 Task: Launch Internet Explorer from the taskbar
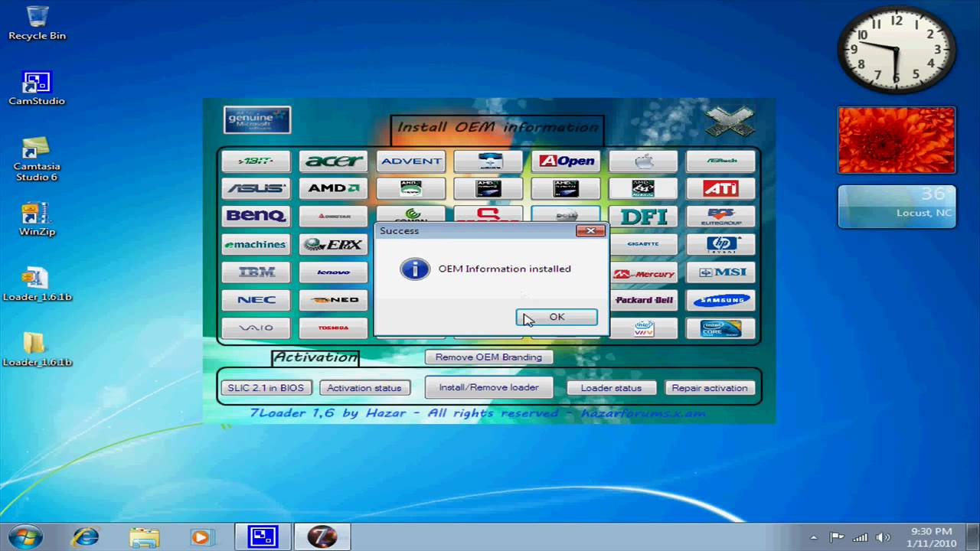[x=86, y=536]
